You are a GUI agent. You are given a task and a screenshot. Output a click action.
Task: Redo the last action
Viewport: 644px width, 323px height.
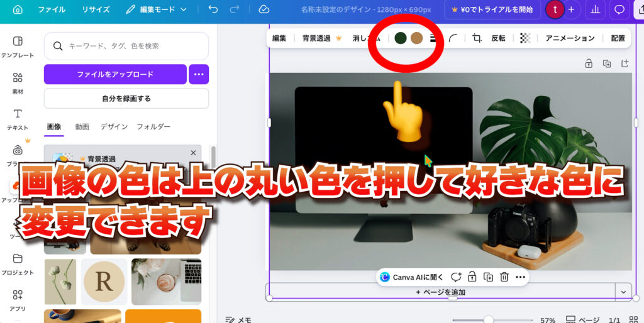tap(235, 9)
